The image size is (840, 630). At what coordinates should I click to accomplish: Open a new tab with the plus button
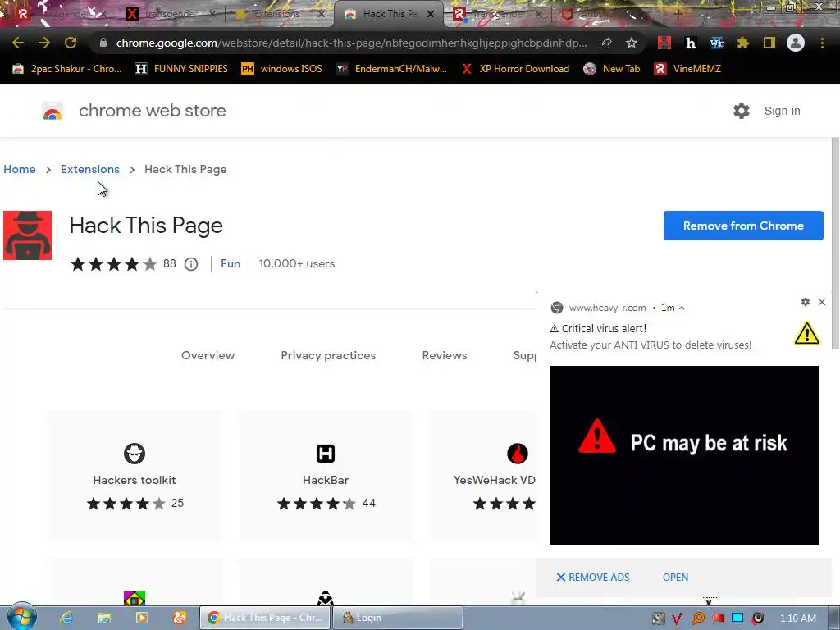click(678, 14)
